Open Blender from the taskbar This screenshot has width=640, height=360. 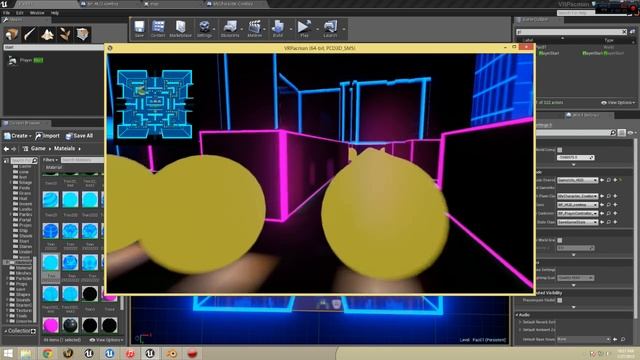coord(172,353)
